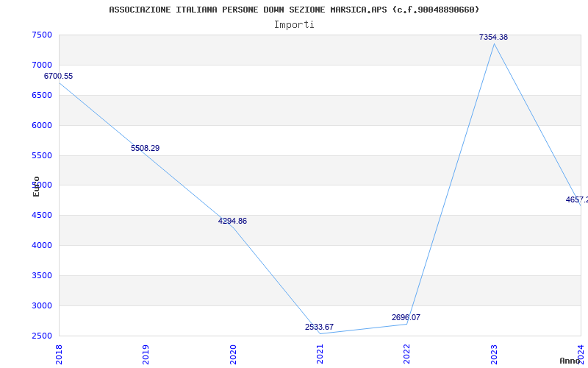The width and height of the screenshot is (588, 368).
Task: Click y-axis tick 5500
Action: [42, 155]
